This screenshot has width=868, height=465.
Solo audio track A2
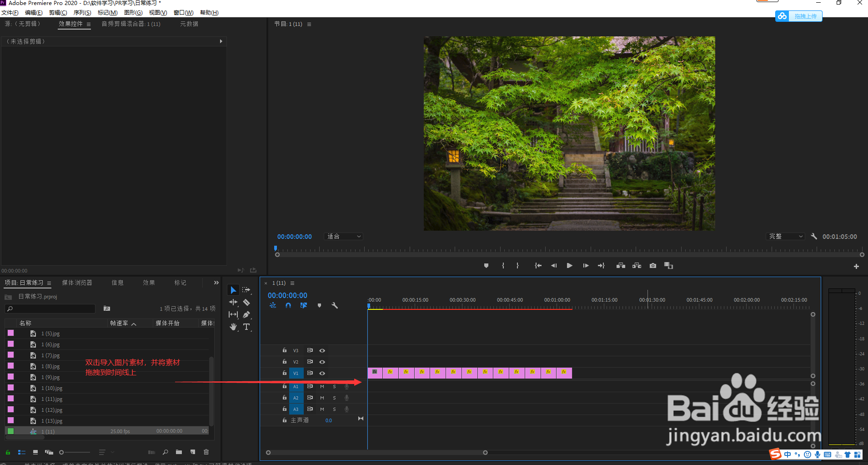pos(334,398)
